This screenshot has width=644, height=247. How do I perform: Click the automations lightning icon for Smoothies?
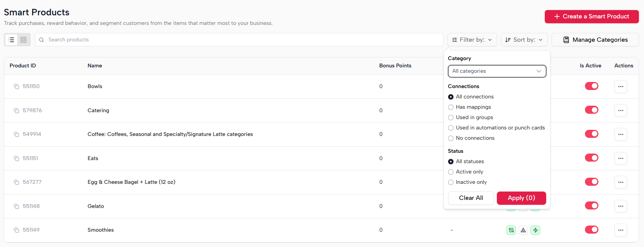click(x=536, y=230)
